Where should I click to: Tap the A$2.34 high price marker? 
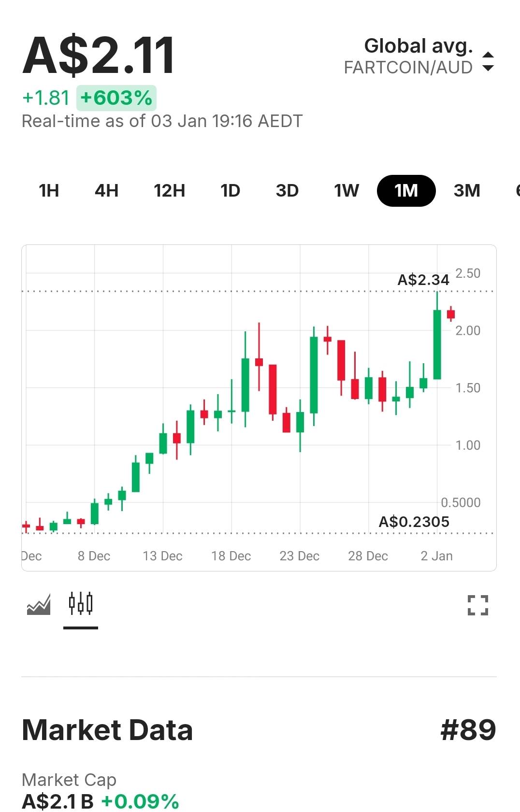(x=423, y=280)
